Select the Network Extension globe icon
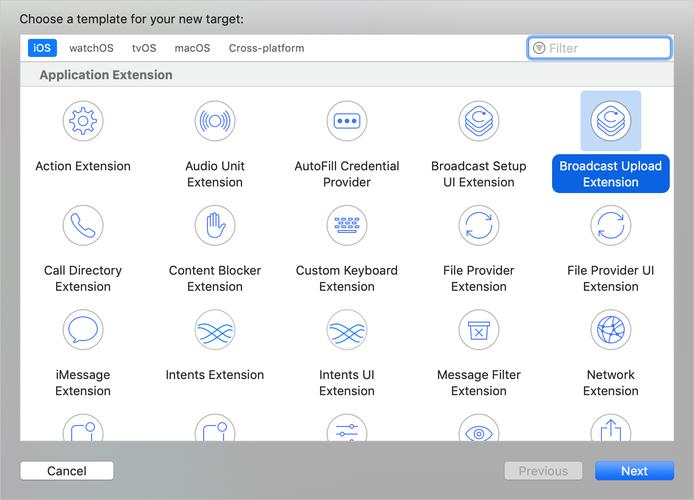This screenshot has width=694, height=500. pyautogui.click(x=610, y=330)
